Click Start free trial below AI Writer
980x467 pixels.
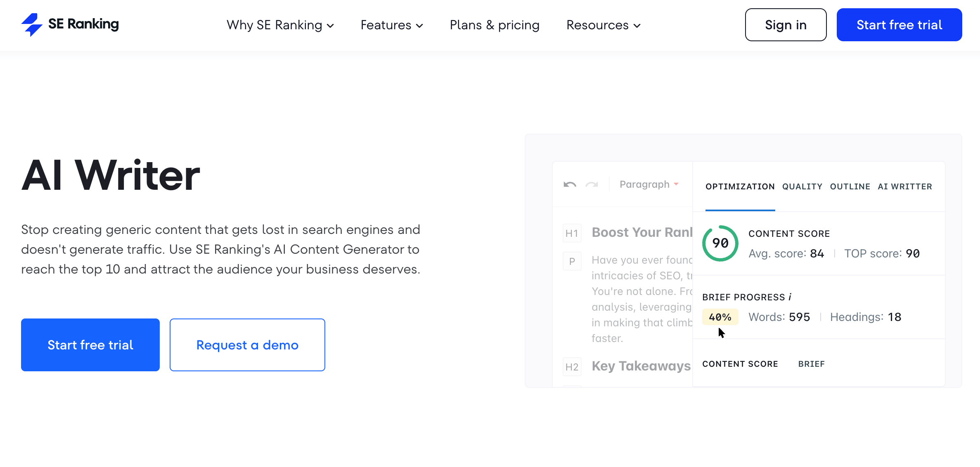coord(90,345)
